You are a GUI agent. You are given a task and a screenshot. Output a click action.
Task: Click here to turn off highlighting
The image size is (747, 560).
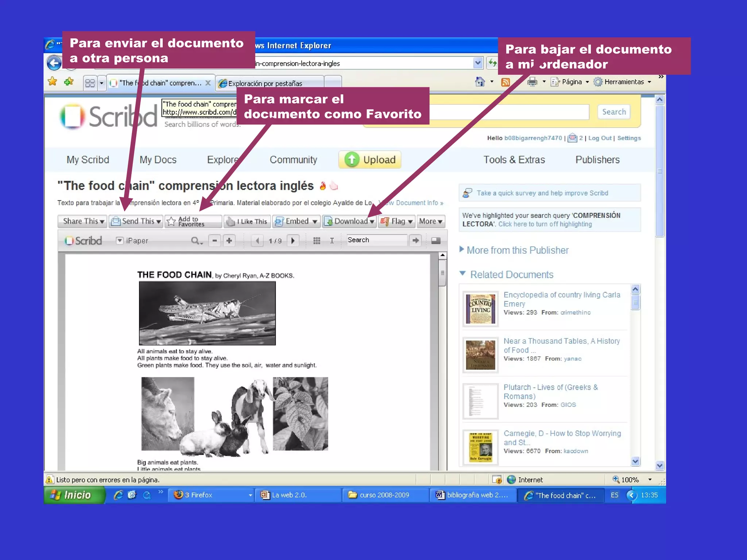(x=545, y=224)
